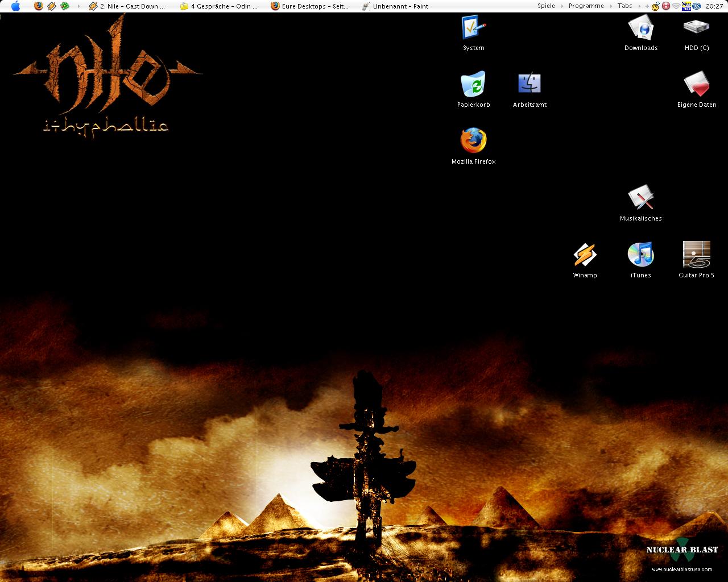Expand the arrow next to Spiele
728x582 pixels.
562,6
